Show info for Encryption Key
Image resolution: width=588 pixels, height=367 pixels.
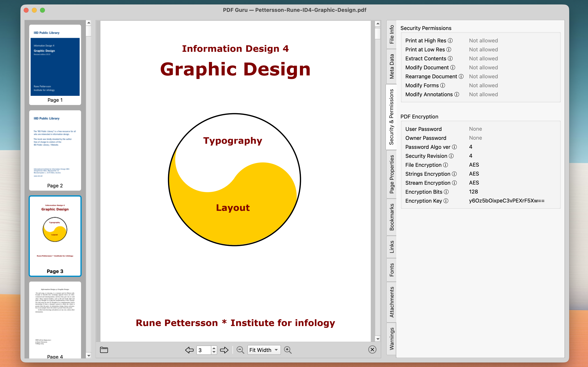[446, 201]
